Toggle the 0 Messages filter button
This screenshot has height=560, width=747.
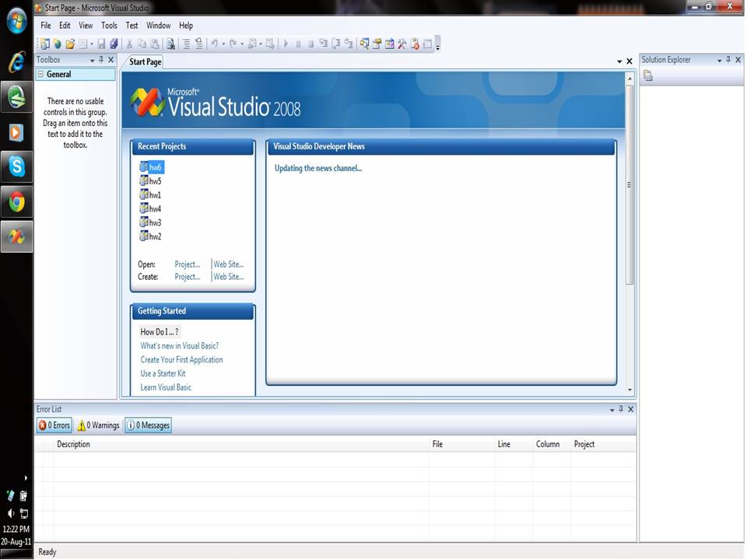tap(148, 425)
